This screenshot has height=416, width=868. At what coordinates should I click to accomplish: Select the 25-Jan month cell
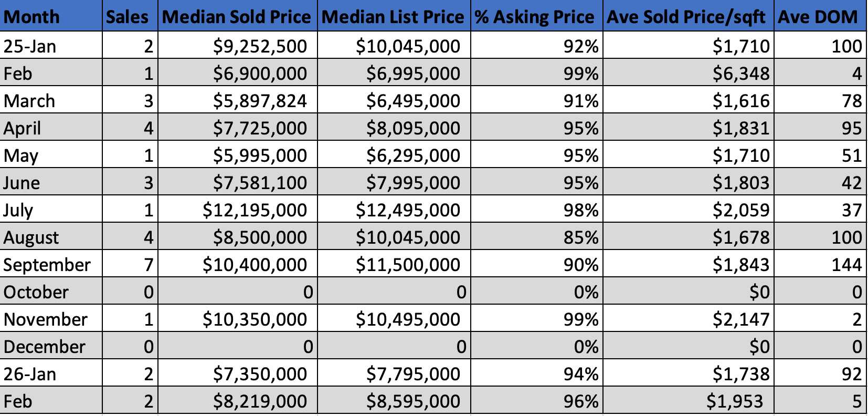point(30,46)
